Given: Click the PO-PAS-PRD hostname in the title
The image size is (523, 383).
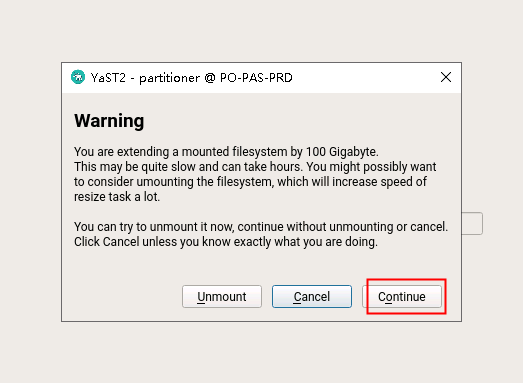Looking at the screenshot, I should click(256, 78).
